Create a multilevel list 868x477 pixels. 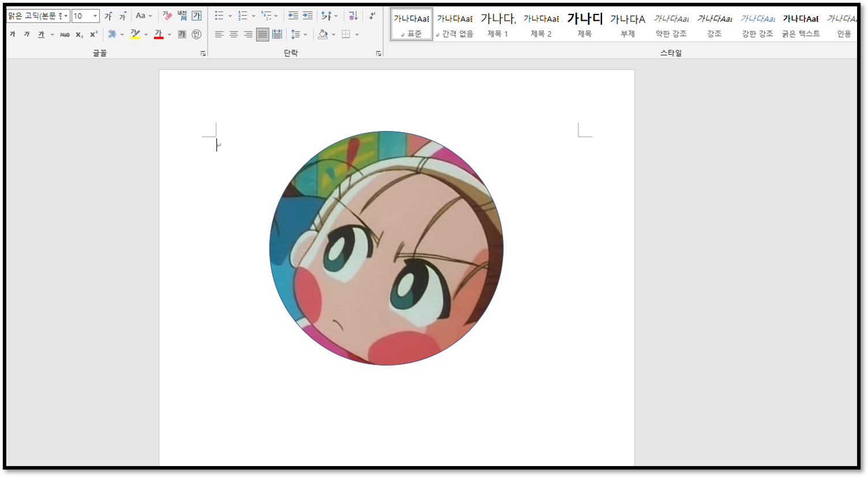click(x=266, y=16)
